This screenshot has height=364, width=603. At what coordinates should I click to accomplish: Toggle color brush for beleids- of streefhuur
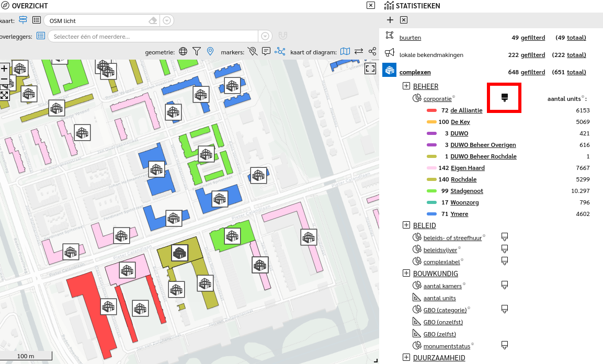click(505, 237)
